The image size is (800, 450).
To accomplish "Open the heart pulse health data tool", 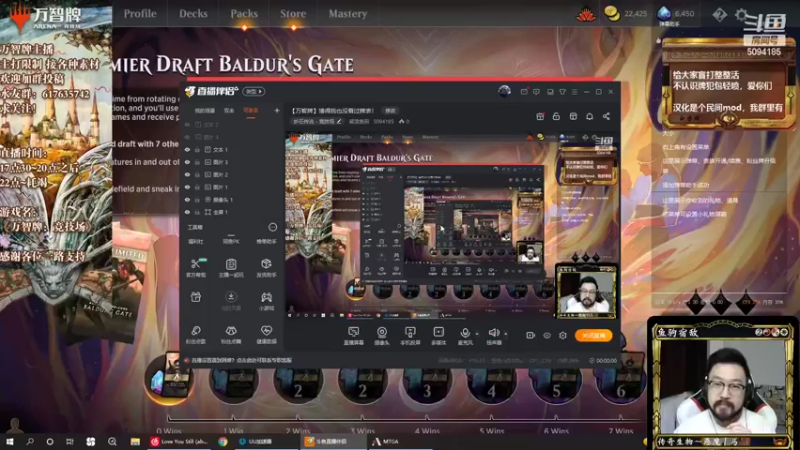I will coord(266,334).
